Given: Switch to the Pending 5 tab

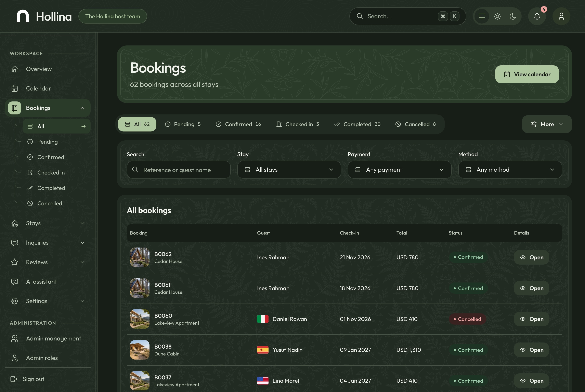Looking at the screenshot, I should 183,124.
